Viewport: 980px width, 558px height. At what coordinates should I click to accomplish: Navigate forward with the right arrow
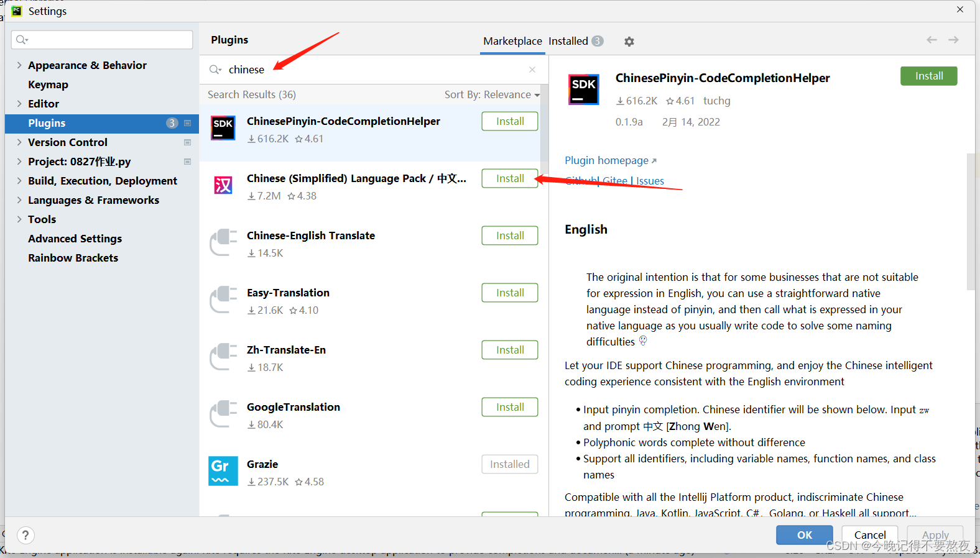pos(953,40)
